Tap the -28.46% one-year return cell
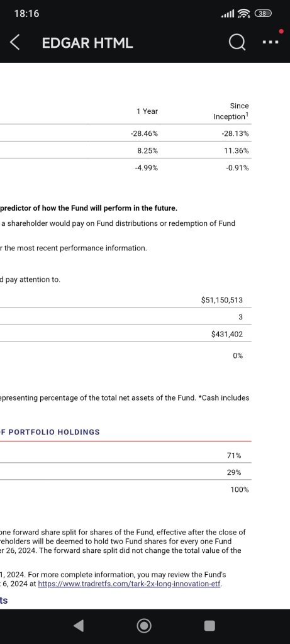 click(x=144, y=133)
